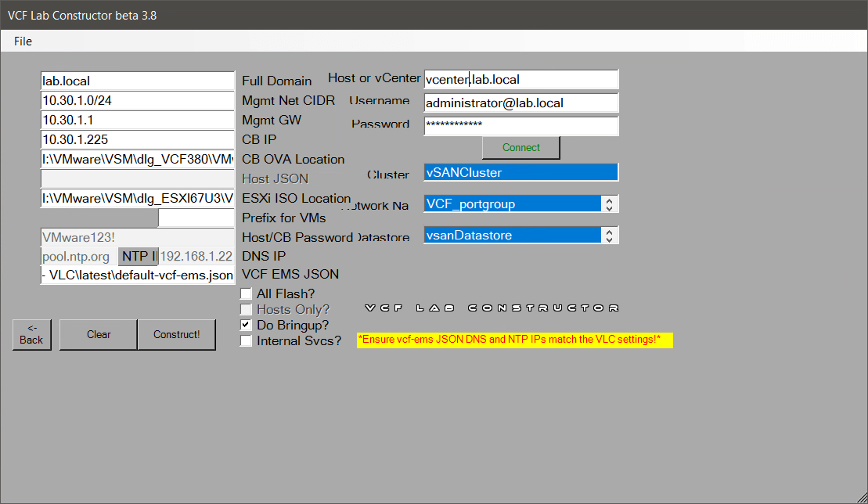Click the Clear button
The image size is (868, 504).
pyautogui.click(x=99, y=335)
